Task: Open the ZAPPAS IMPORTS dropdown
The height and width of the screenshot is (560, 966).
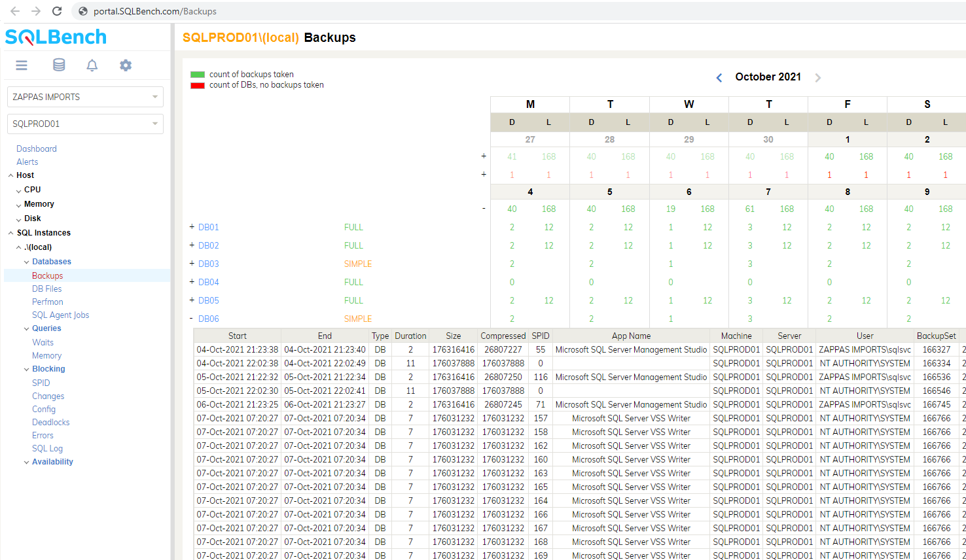Action: coord(85,97)
